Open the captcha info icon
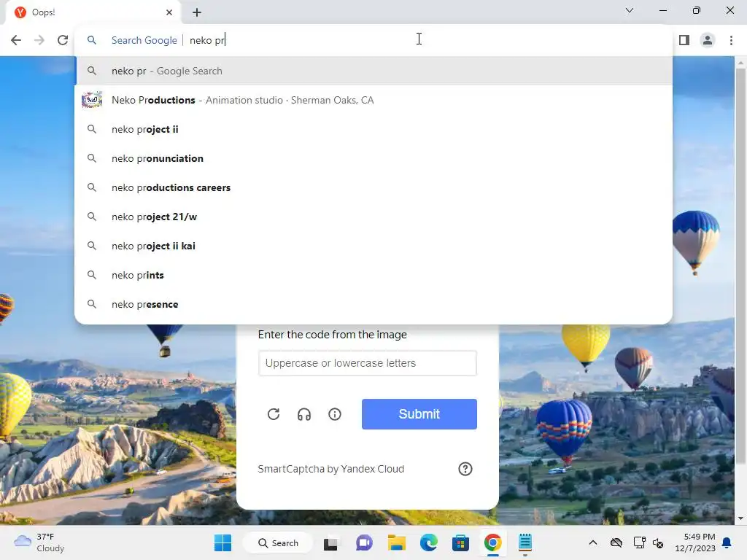 click(335, 414)
